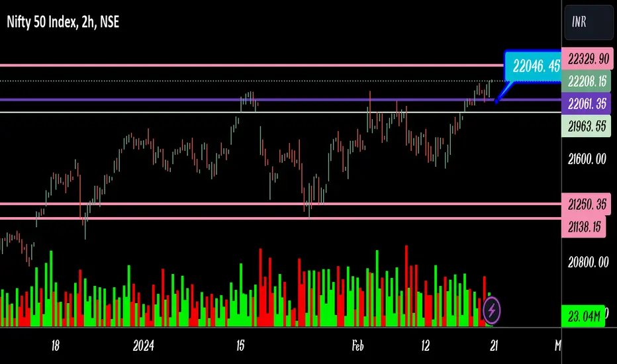
Task: Select the white horizontal line at 21963.55
Action: (281, 113)
